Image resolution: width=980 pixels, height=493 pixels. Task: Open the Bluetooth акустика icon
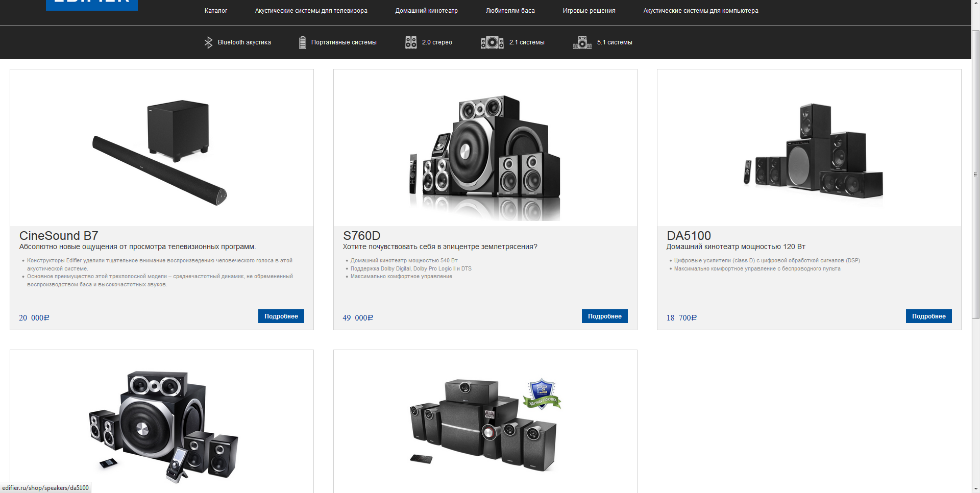coord(208,42)
